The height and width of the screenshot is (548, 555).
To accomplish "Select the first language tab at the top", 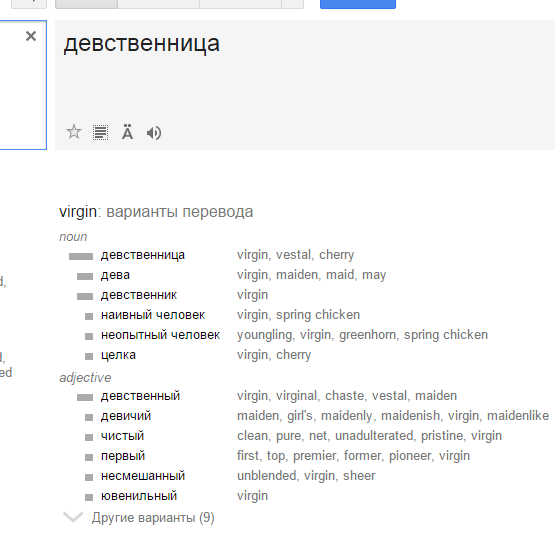I will tap(86, 4).
